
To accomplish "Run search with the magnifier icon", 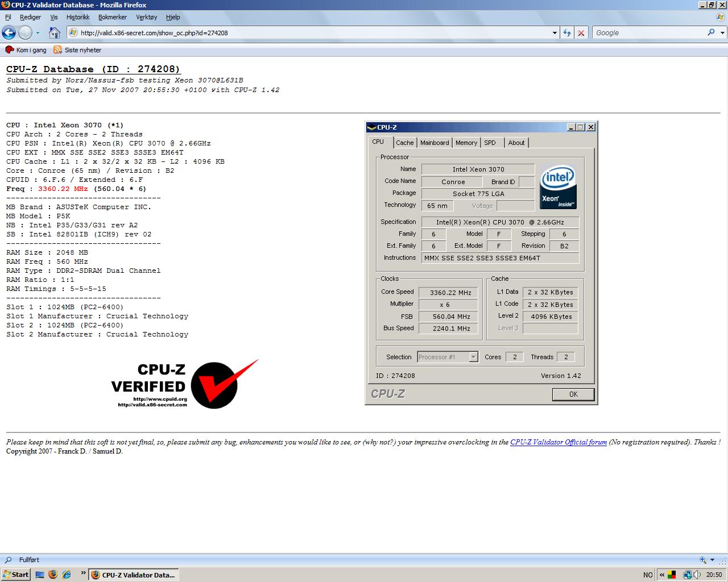I will click(x=712, y=32).
